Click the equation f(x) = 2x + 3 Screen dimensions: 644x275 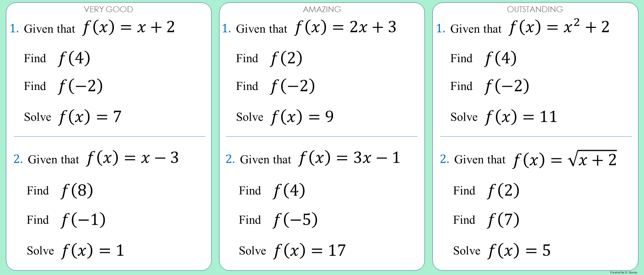(345, 27)
